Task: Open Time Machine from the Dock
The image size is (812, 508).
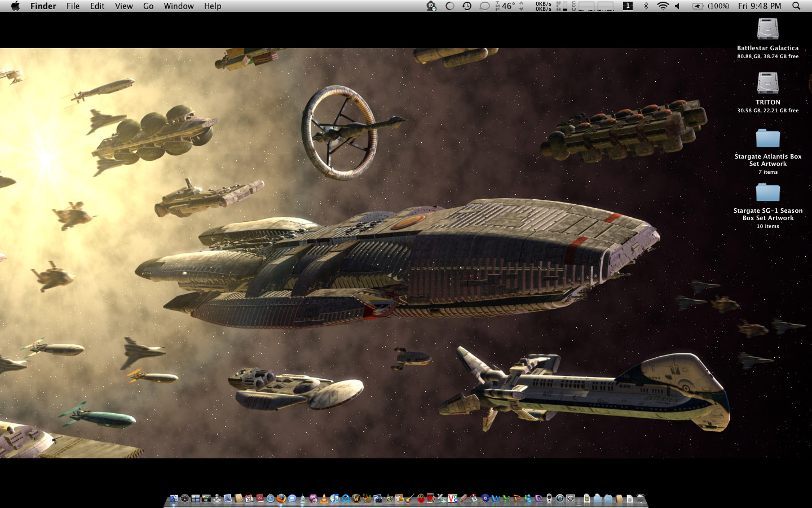Action: [x=559, y=498]
